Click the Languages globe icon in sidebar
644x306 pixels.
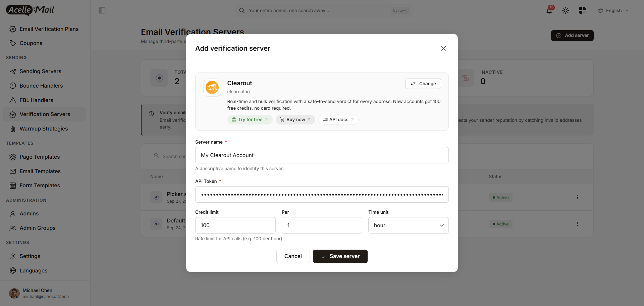point(13,271)
